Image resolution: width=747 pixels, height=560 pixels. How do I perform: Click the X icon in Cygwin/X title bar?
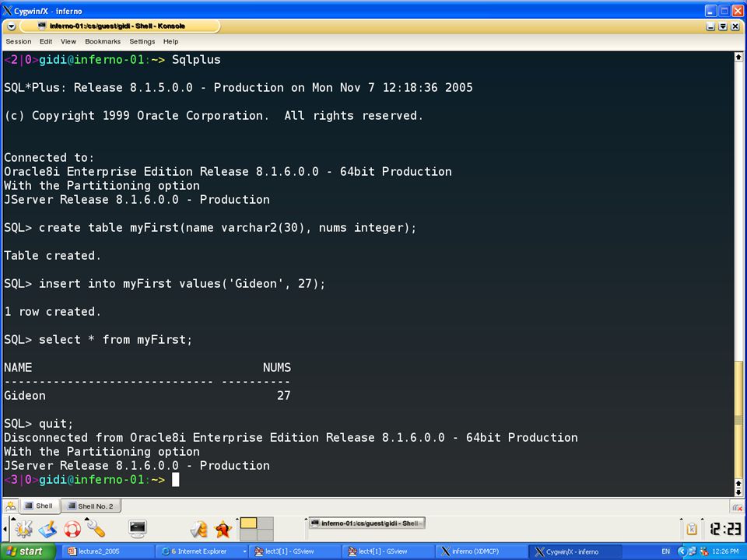click(7, 10)
